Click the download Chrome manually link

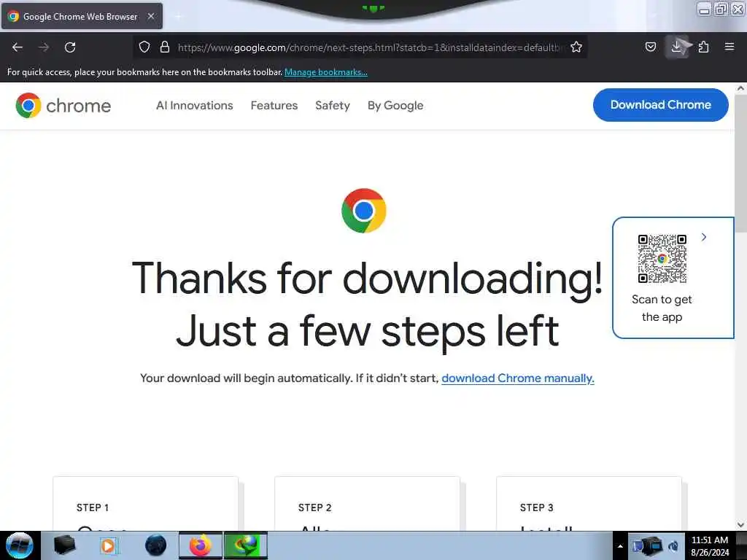(x=518, y=378)
